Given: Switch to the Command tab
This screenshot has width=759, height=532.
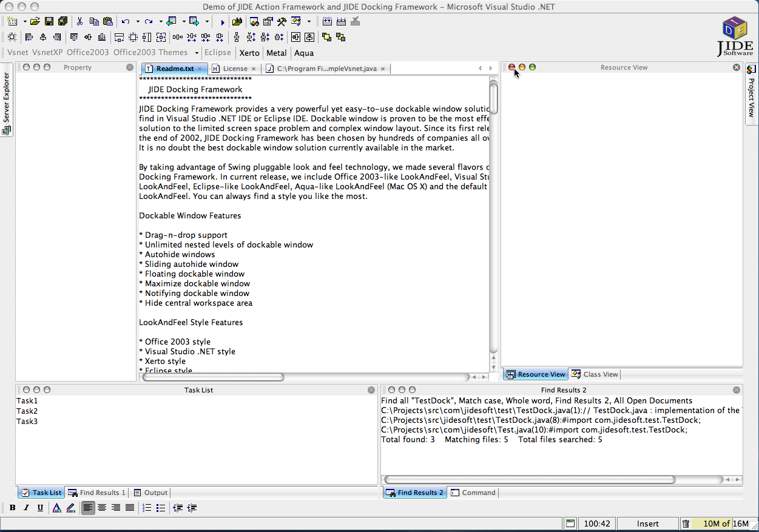Looking at the screenshot, I should [x=473, y=493].
